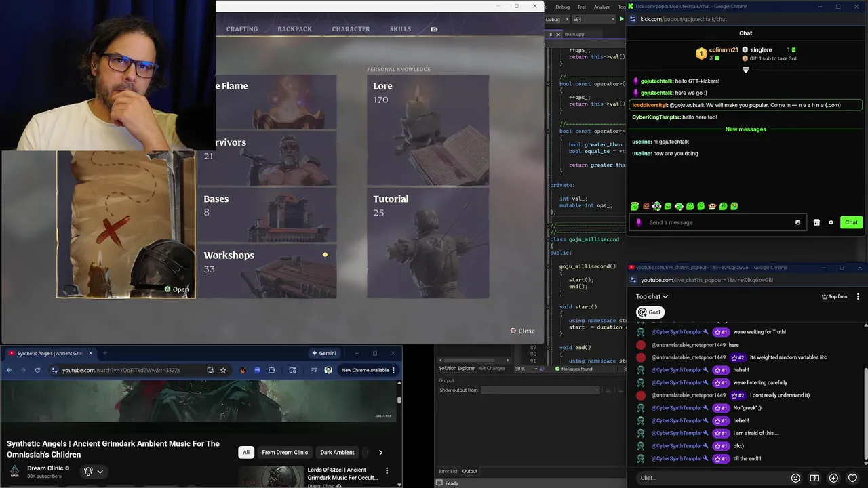This screenshot has height=488, width=868.
Task: Click the Gemini button in Chrome
Action: (324, 353)
